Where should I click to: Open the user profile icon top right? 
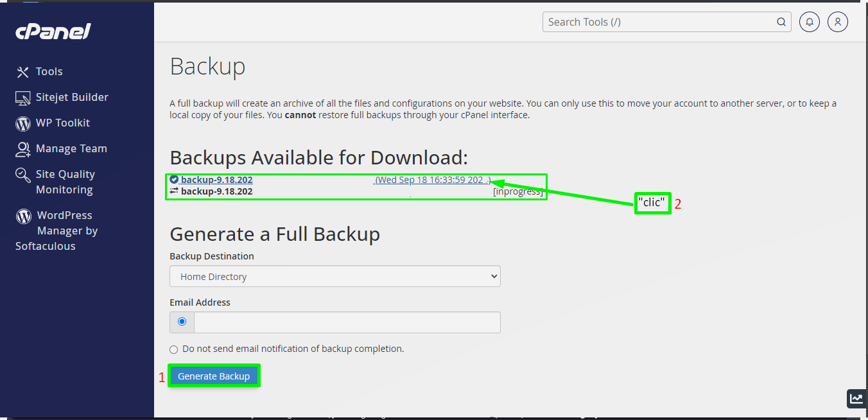point(837,21)
